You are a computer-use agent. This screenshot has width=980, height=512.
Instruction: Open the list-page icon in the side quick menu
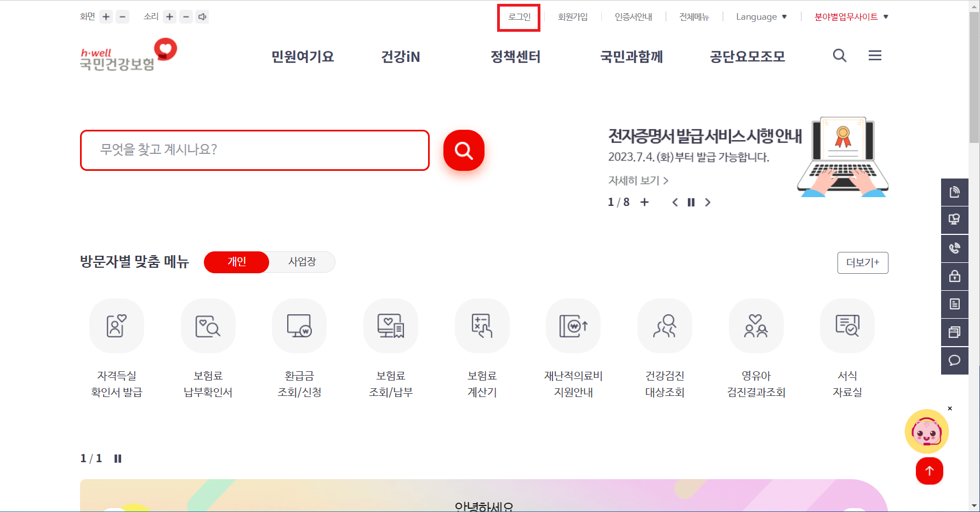(955, 304)
